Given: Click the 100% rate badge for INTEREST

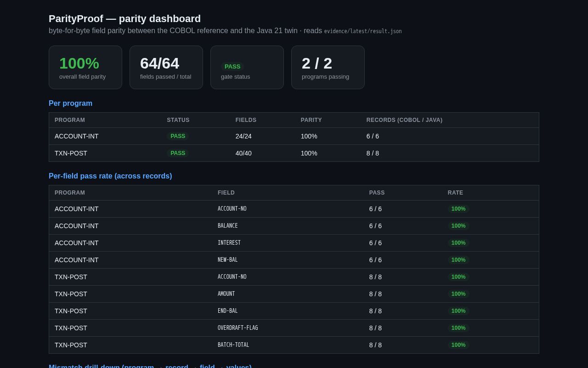Looking at the screenshot, I should (458, 243).
